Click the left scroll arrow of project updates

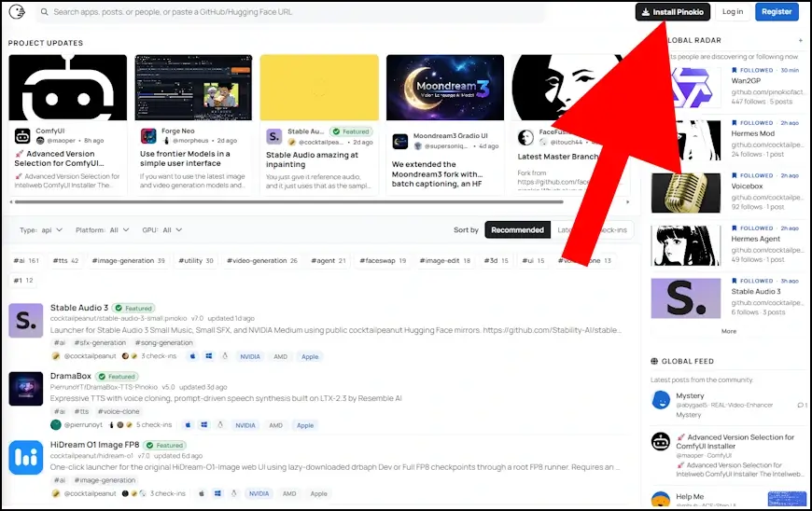(11, 201)
